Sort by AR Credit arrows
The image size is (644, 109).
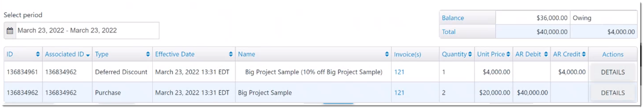point(584,54)
